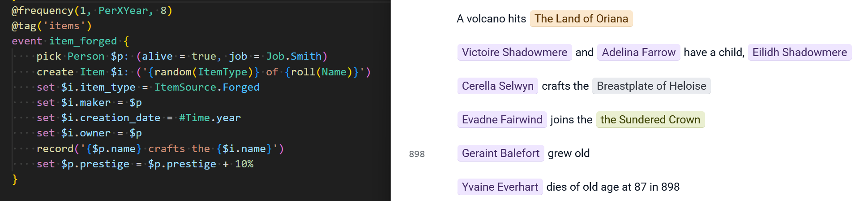Click the record crafts statement line

coord(160,149)
